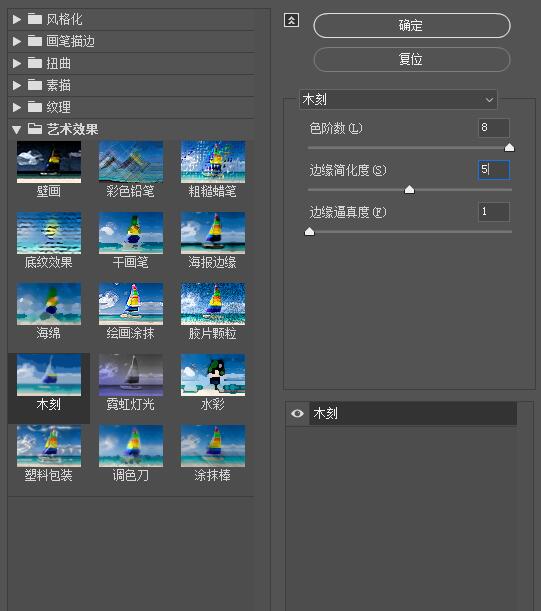The image size is (541, 611).
Task: Click the open 艺术效果 folder icon
Action: click(x=35, y=129)
